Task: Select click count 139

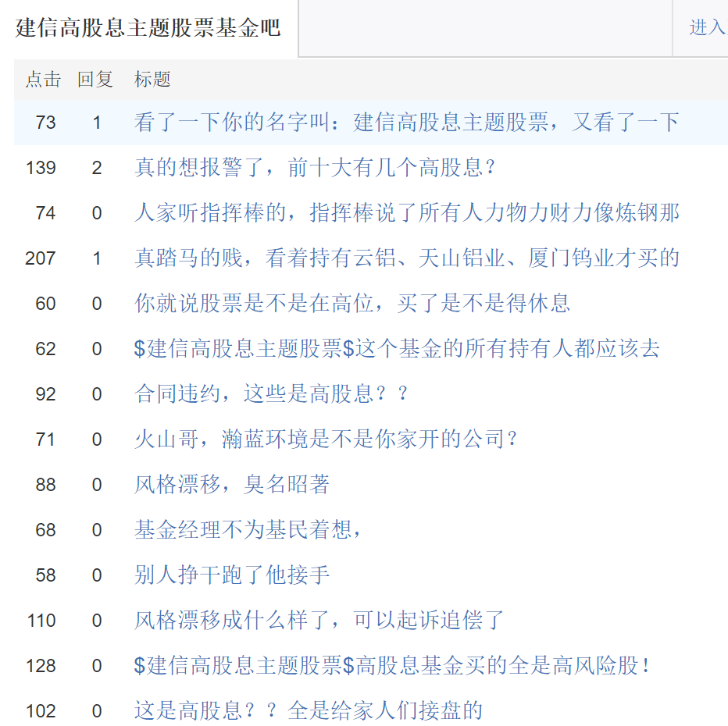Action: click(x=41, y=168)
